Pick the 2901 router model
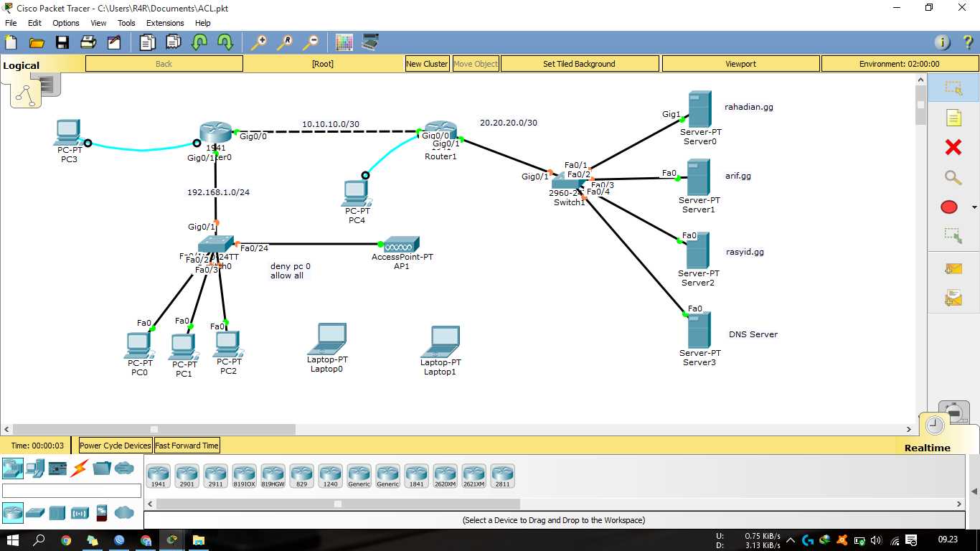Viewport: 980px width, 551px height. point(187,476)
